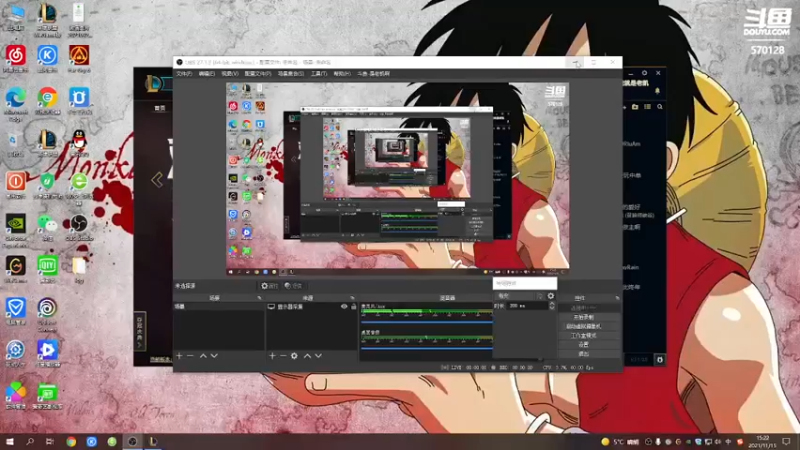The width and height of the screenshot is (800, 450).
Task: Click Start Virtual Camera in OBS controls
Action: (583, 326)
